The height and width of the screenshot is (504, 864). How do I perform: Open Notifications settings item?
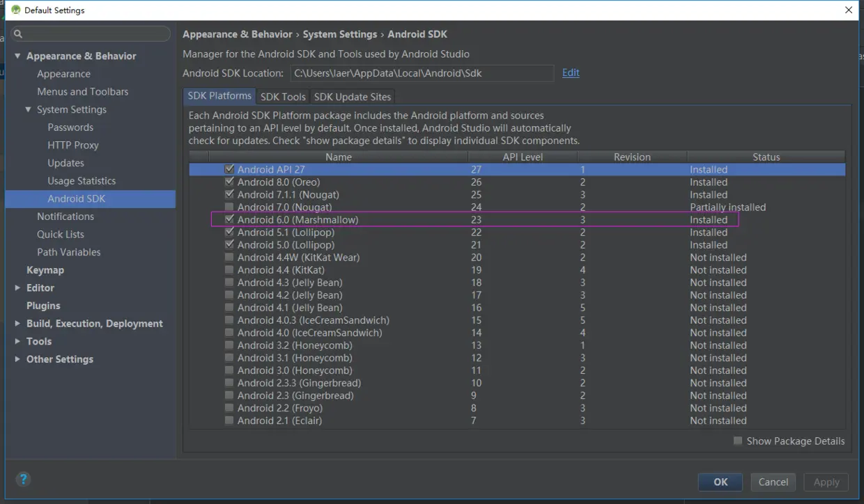click(x=65, y=216)
